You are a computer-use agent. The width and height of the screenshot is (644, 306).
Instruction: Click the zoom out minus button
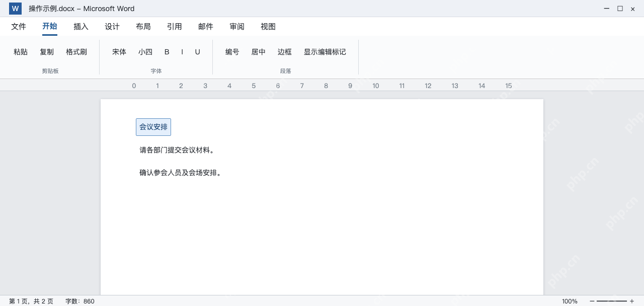click(x=592, y=301)
